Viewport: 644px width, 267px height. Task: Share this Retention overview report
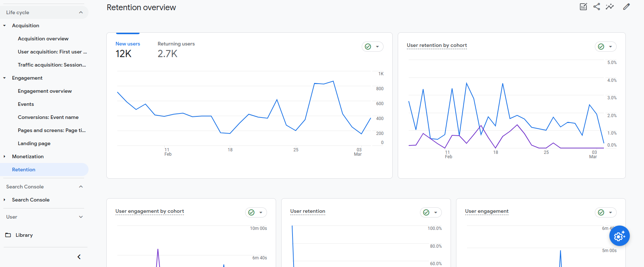(x=597, y=7)
